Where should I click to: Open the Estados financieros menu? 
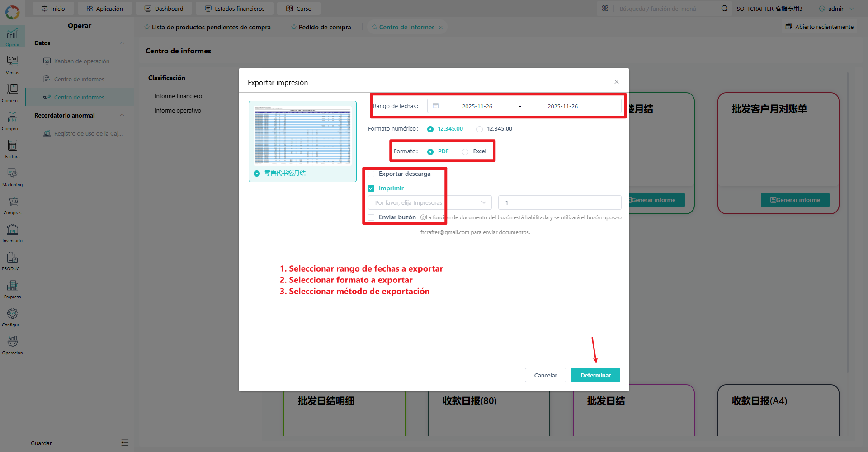click(235, 9)
